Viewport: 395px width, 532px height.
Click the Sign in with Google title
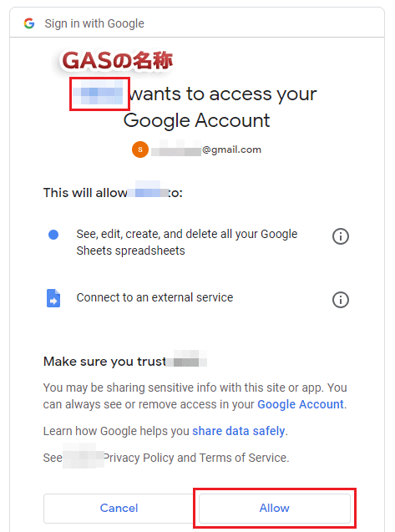[x=94, y=23]
